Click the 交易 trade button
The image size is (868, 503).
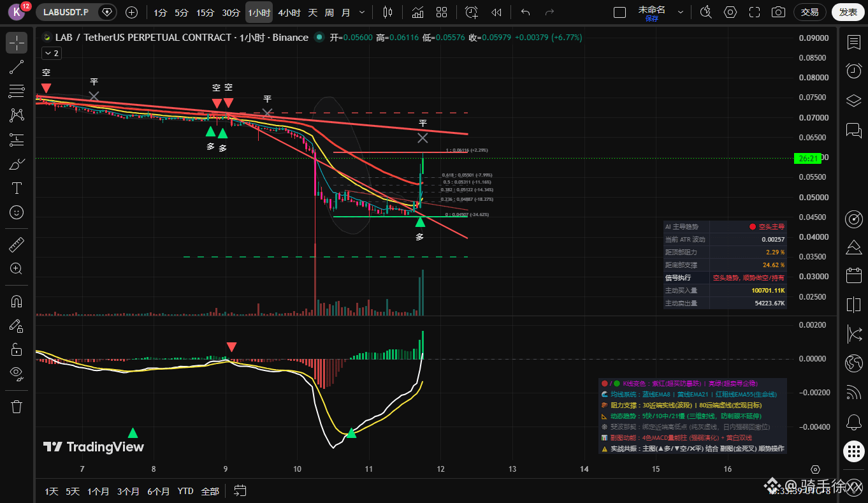point(810,12)
